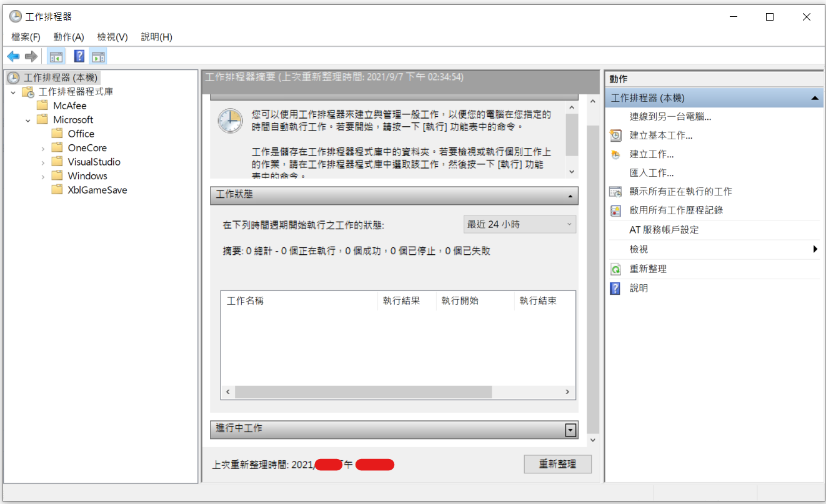The height and width of the screenshot is (504, 826).
Task: Click the overview text scroll down arrow
Action: point(572,172)
